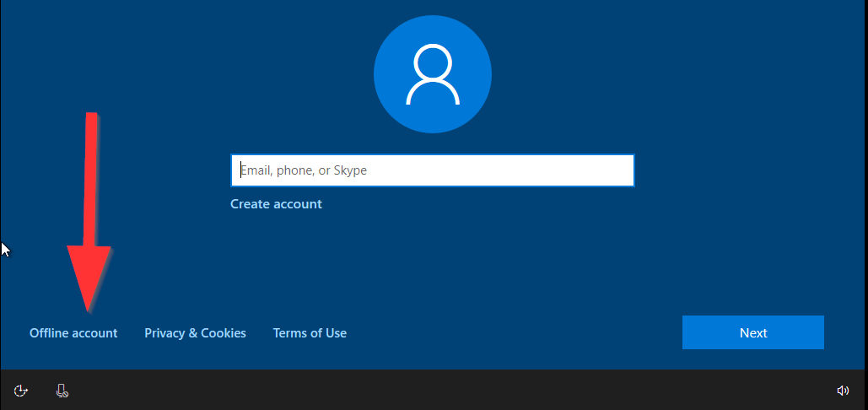Open the Privacy & Cookies link
The height and width of the screenshot is (410, 868).
pyautogui.click(x=196, y=333)
